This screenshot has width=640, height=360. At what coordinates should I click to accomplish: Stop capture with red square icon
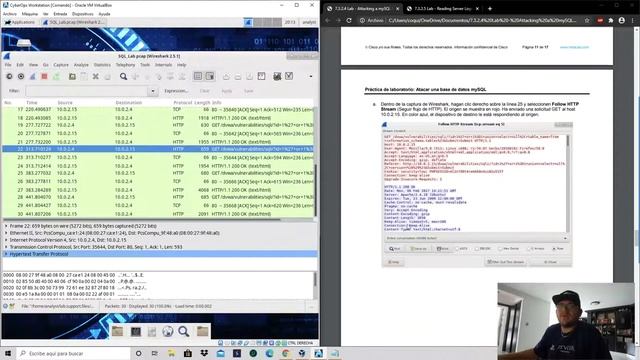click(x=44, y=76)
